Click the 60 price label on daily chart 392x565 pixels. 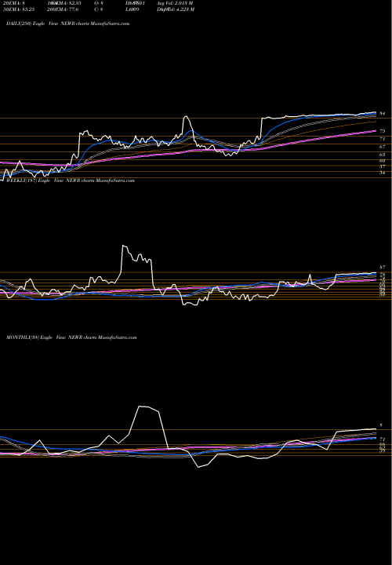pos(383,161)
